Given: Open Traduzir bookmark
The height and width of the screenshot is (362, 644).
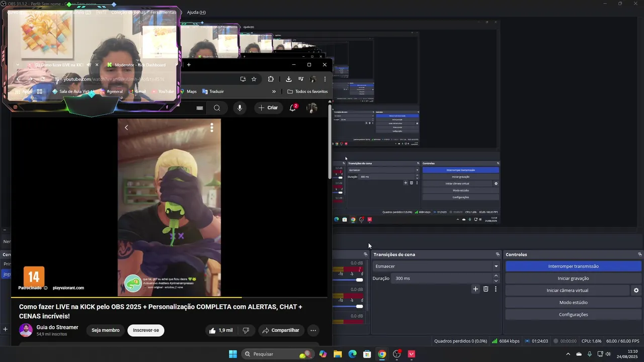Looking at the screenshot, I should click(x=213, y=92).
